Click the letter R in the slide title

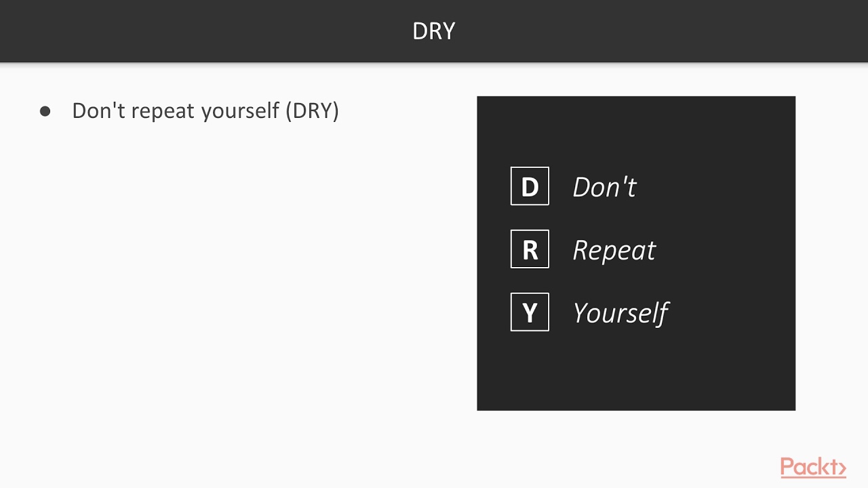(x=435, y=31)
